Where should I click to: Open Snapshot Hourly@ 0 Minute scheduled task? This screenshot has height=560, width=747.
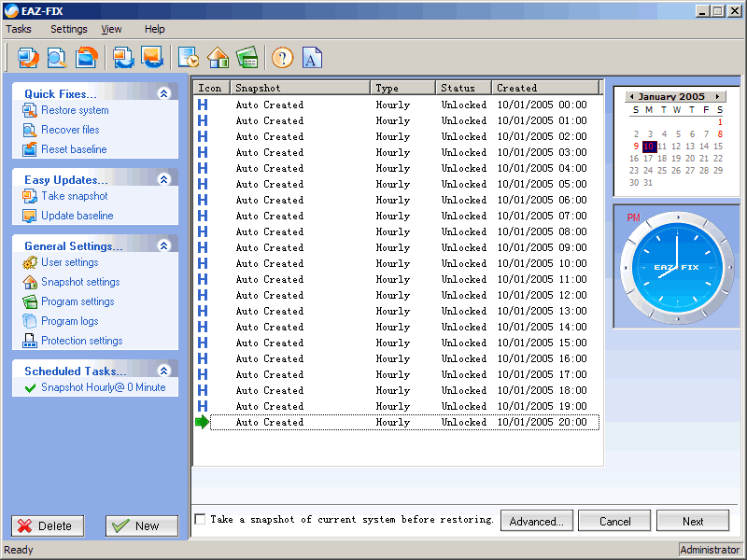104,387
